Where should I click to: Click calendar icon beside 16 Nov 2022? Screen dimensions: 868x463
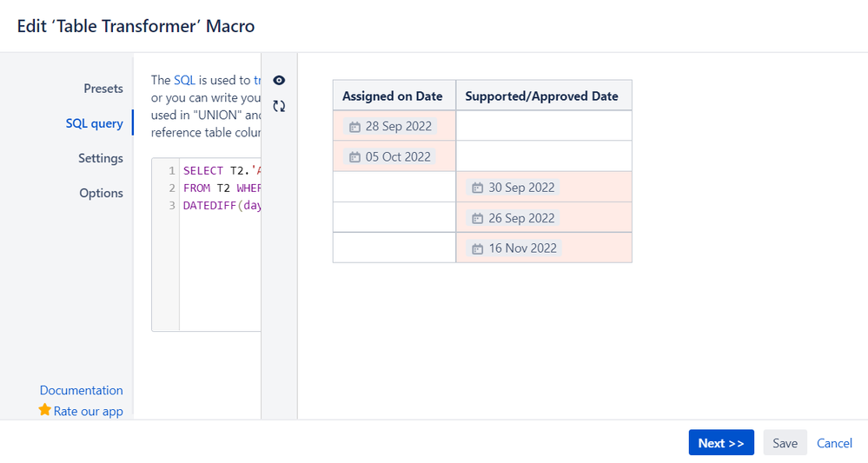coord(477,248)
